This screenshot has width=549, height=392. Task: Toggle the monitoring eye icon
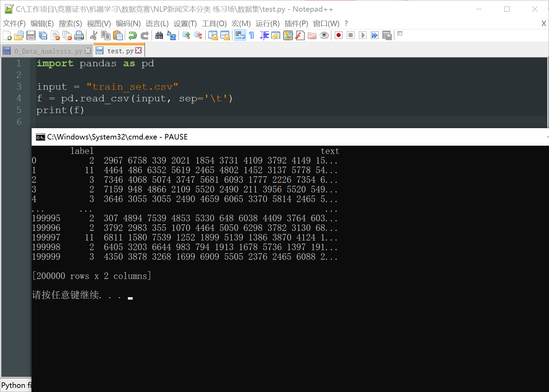[x=324, y=35]
